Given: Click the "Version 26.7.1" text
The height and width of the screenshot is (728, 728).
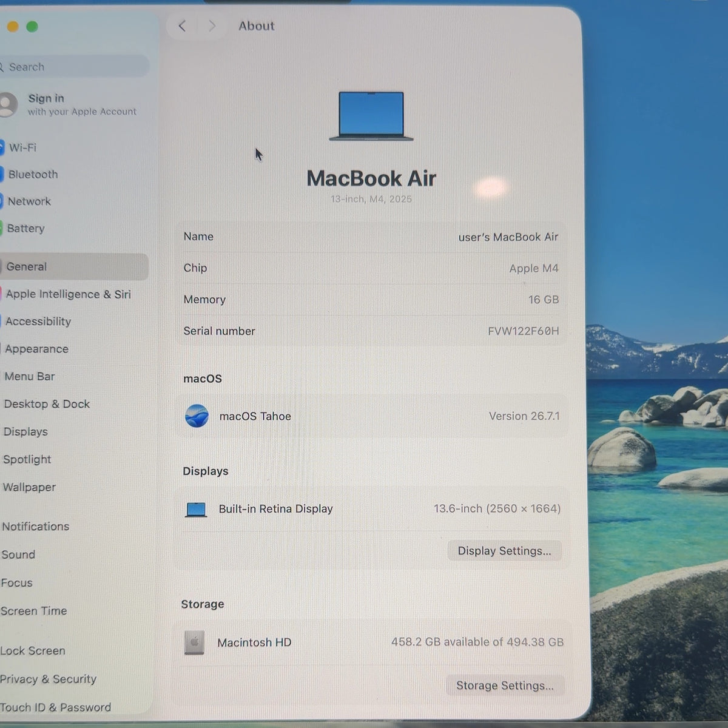Looking at the screenshot, I should point(525,416).
